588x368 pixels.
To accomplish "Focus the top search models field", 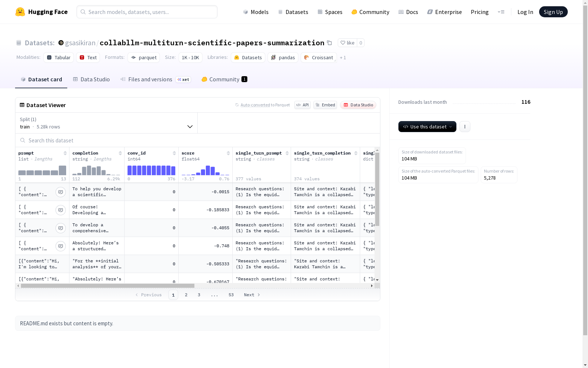I will click(x=147, y=12).
